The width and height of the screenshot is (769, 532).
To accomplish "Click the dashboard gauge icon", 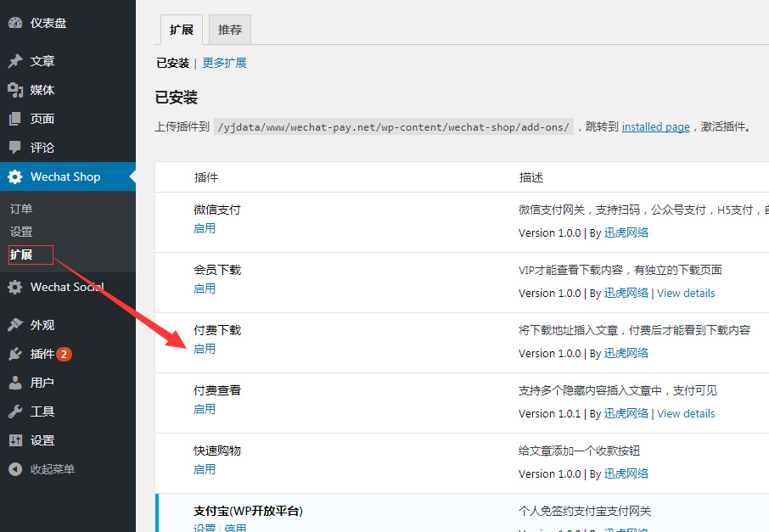I will point(15,23).
